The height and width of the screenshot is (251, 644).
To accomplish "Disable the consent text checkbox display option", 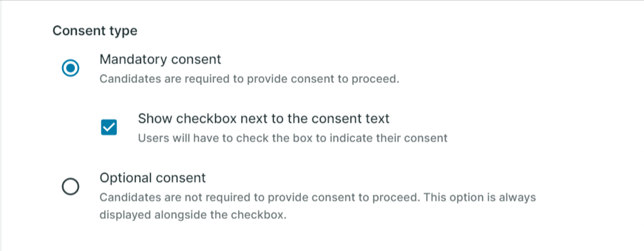I will point(109,127).
